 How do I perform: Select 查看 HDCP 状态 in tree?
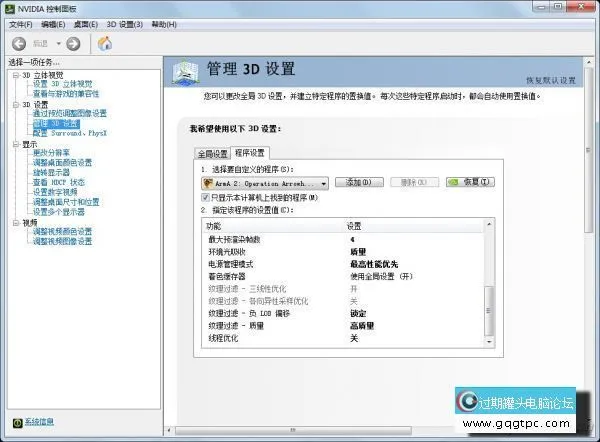coord(59,182)
